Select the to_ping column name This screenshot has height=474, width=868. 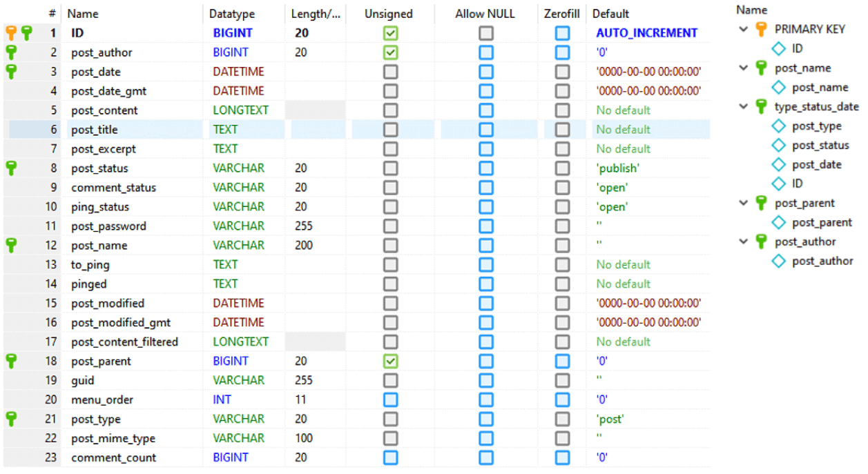[90, 265]
